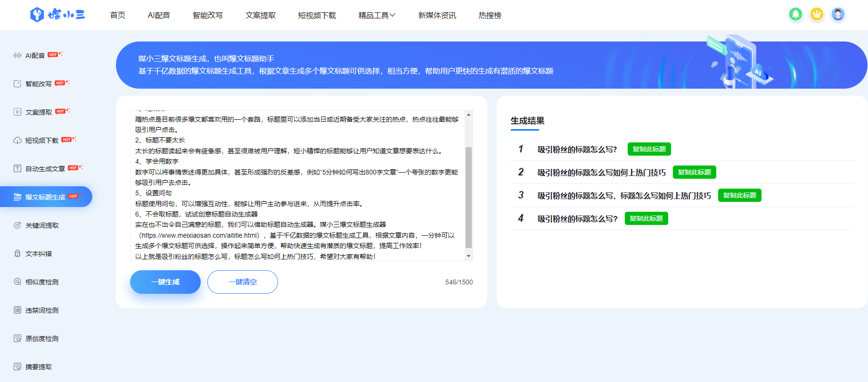Click the 短视频下载 sidebar cloud icon
Image resolution: width=868 pixels, height=382 pixels.
tap(17, 140)
